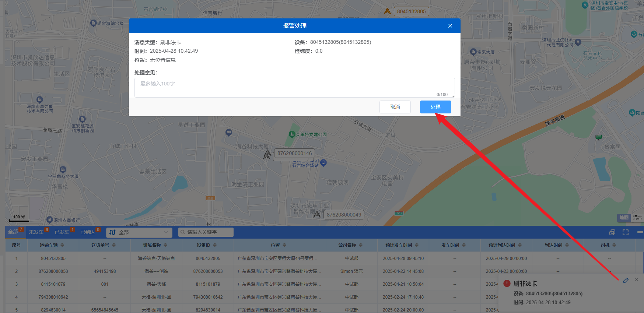This screenshot has width=644, height=313.
Task: Click the pop-out window icon above the table
Action: coord(612,232)
